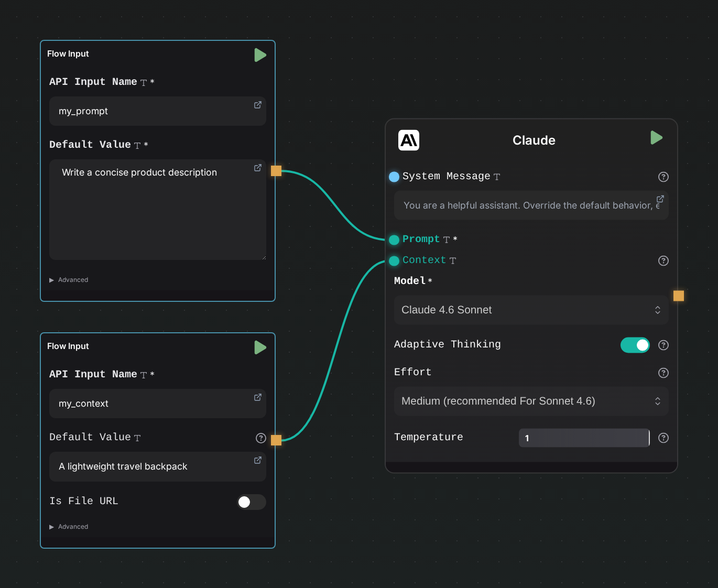This screenshot has width=718, height=588.
Task: Open expand icon in System Message field
Action: (660, 199)
